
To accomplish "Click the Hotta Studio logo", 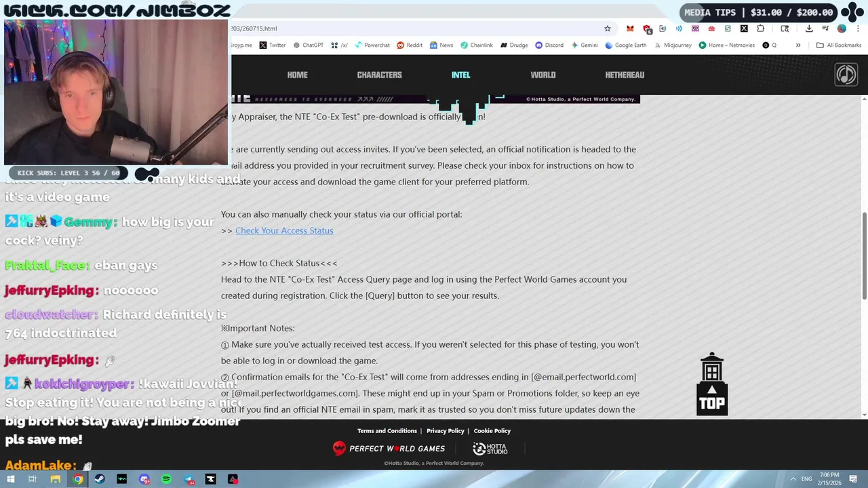I will 490,449.
